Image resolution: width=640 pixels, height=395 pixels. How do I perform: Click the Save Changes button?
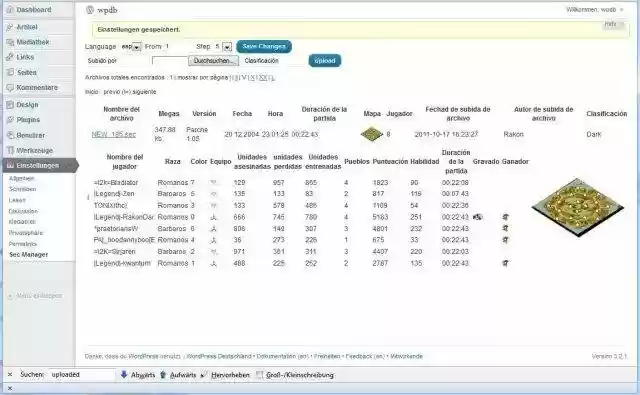pos(264,47)
